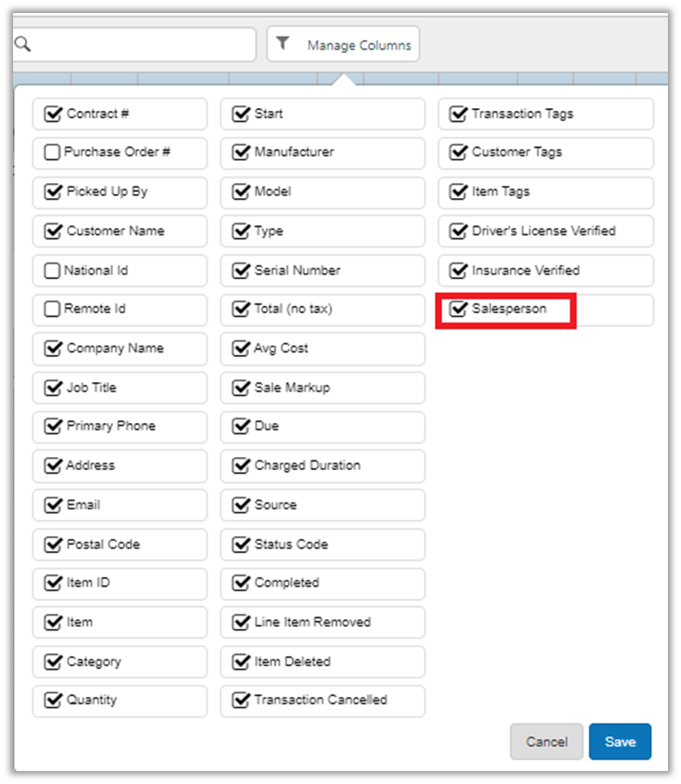
Task: Toggle the Avg Cost checkbox
Action: tap(241, 348)
